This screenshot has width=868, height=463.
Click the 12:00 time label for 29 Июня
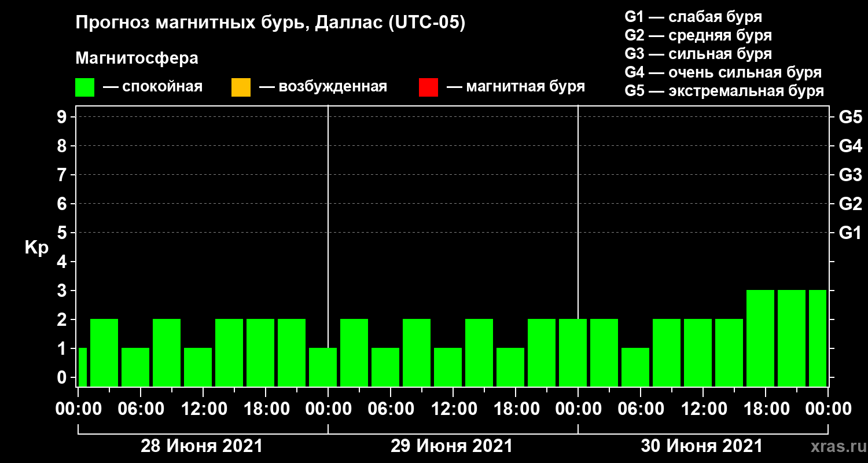(x=453, y=409)
